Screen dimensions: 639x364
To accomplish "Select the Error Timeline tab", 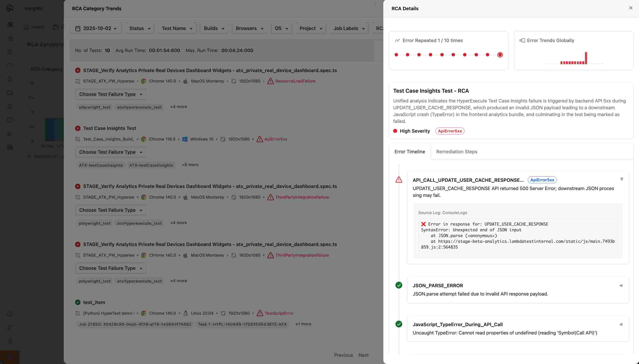I will (x=409, y=152).
